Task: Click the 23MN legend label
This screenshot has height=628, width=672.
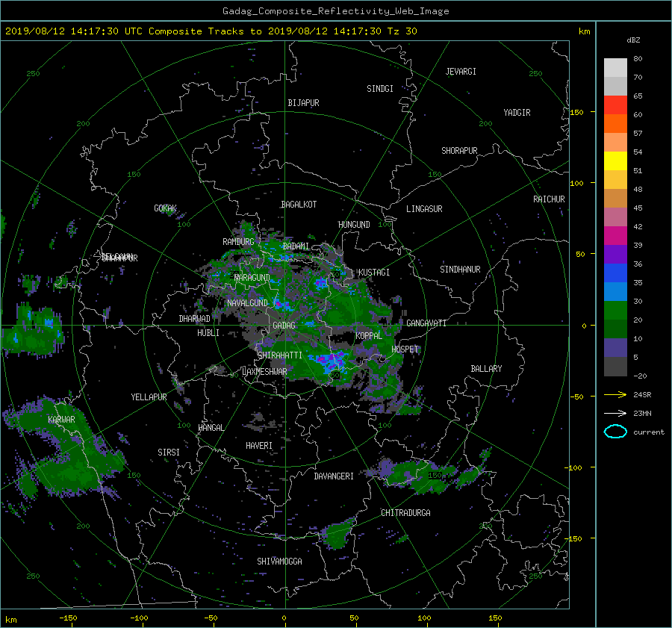Action: click(x=642, y=413)
